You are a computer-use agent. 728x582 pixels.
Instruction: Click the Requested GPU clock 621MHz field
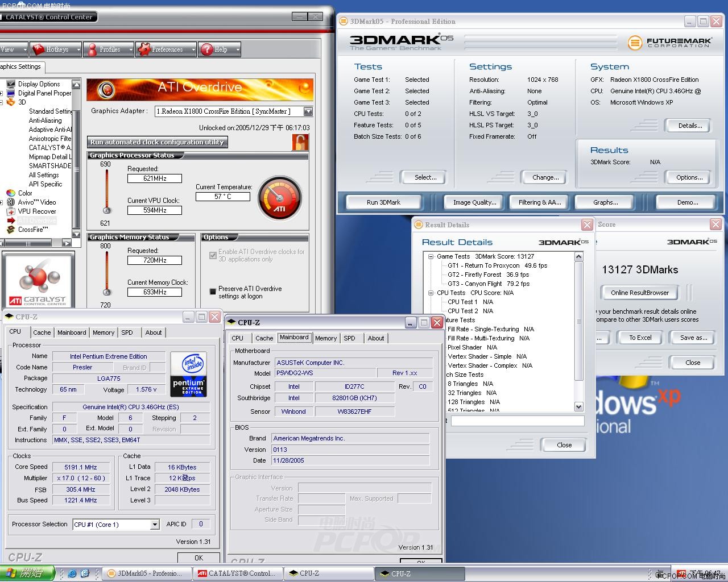click(155, 178)
